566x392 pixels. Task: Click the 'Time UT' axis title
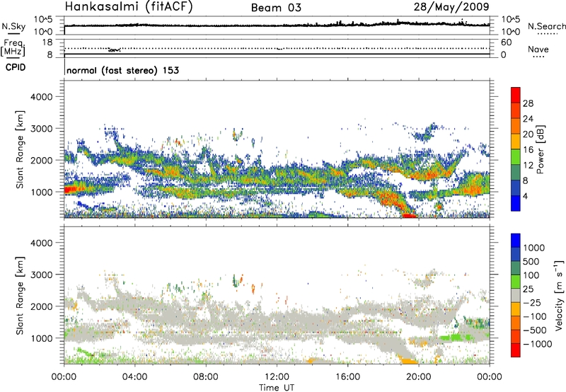[x=277, y=388]
